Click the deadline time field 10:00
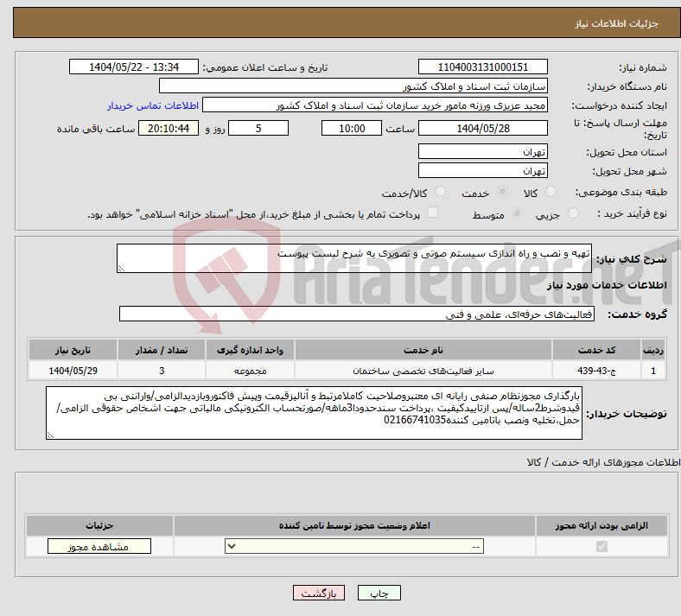 click(x=352, y=128)
